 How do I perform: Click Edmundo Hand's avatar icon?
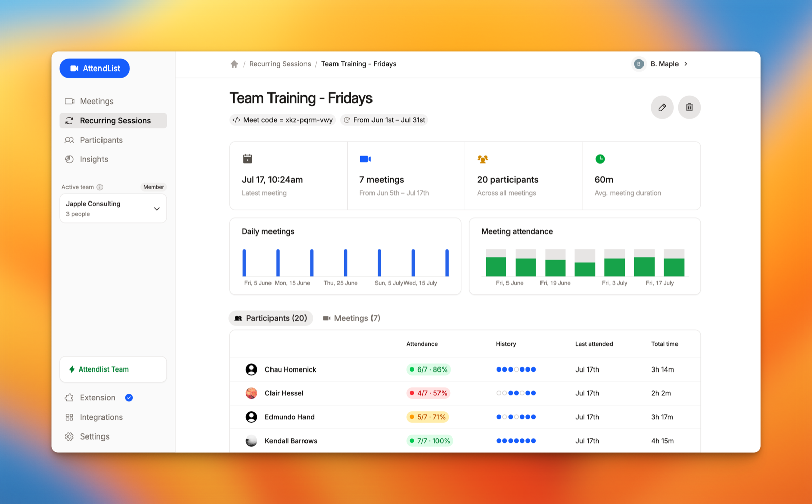point(251,417)
